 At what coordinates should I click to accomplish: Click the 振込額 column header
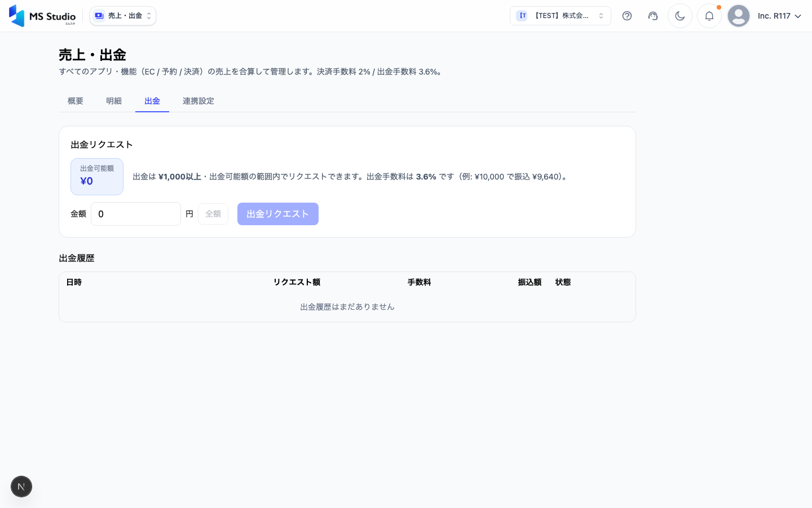(529, 282)
